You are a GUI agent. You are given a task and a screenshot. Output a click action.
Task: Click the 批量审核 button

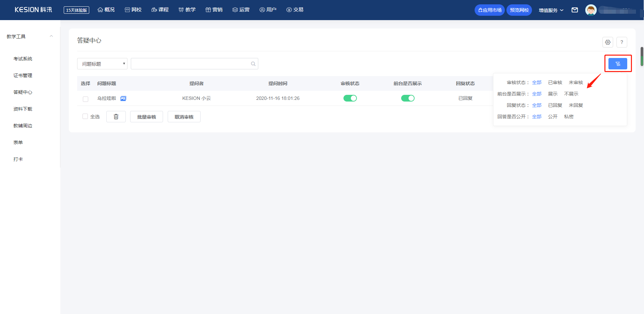[x=147, y=117]
